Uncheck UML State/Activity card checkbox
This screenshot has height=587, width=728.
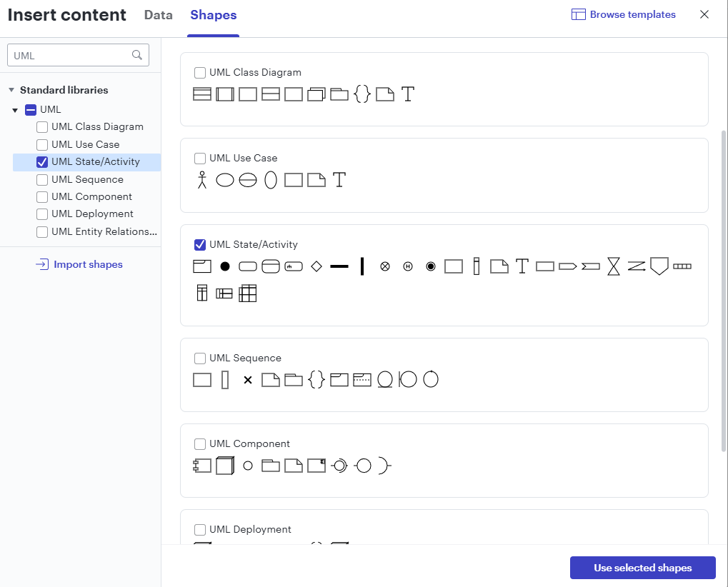pyautogui.click(x=199, y=244)
